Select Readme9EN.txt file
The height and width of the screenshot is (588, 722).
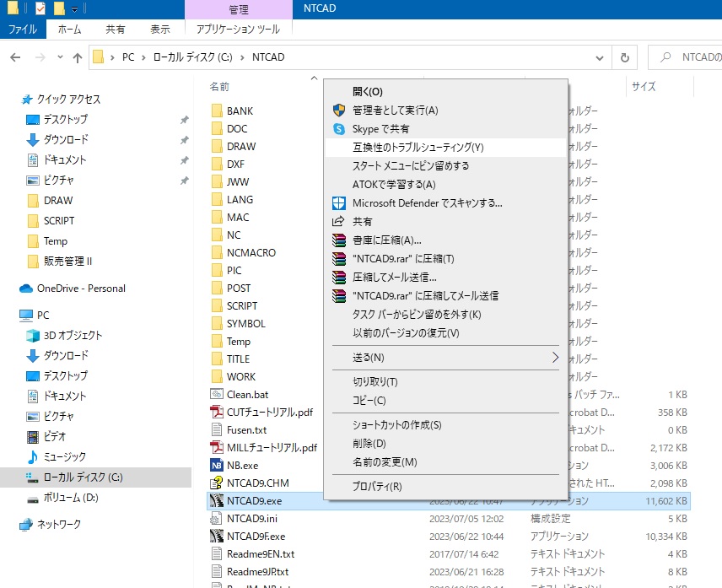point(260,554)
